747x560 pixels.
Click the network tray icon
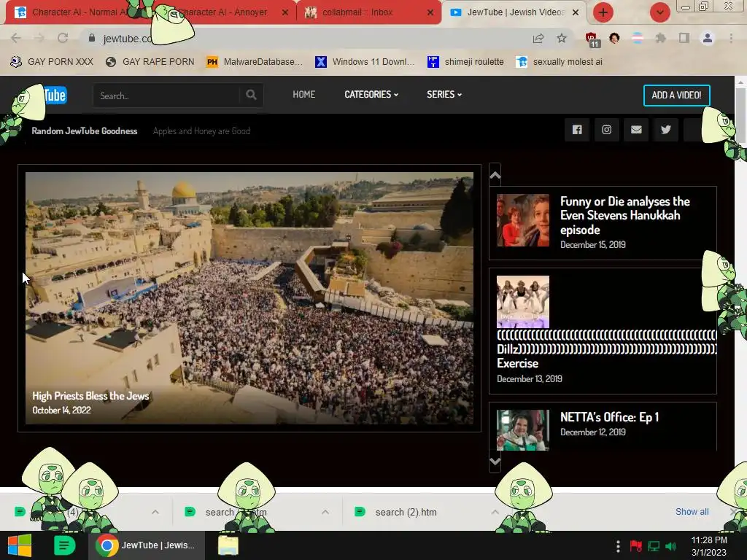point(654,546)
